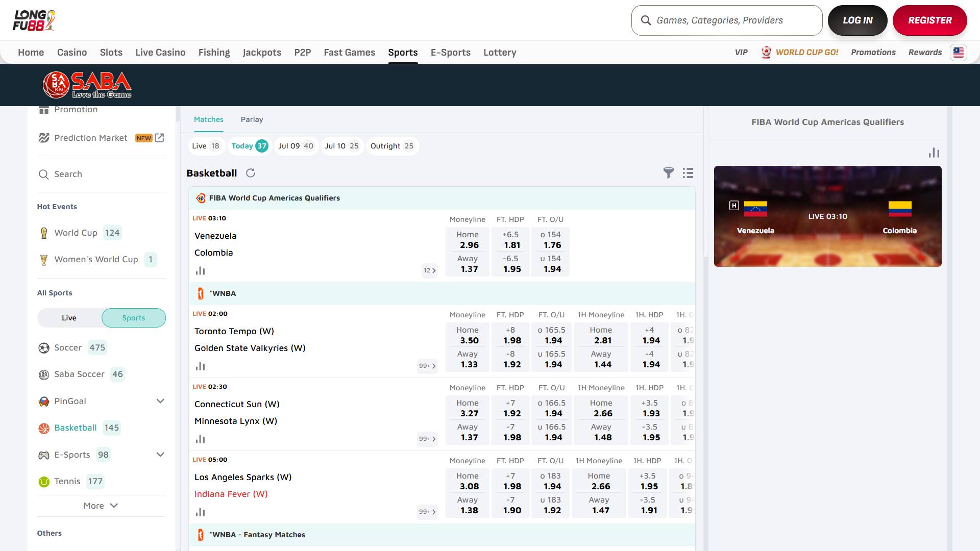Show 99+ markets for Los Angeles Sparks match
Screen dimensions: 980x551
[x=427, y=512]
